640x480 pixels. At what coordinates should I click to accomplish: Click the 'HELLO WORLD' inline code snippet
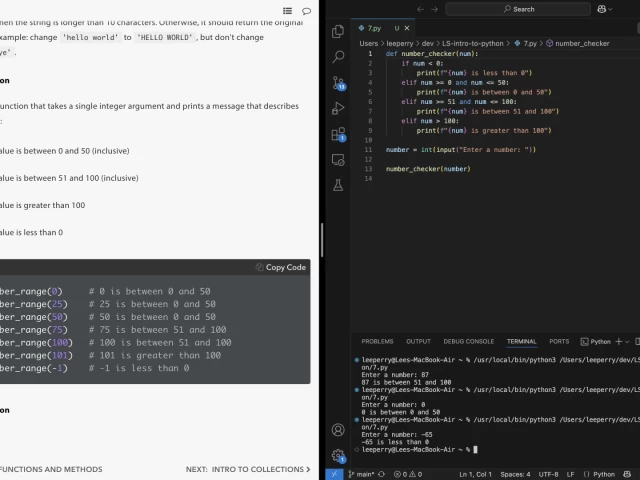(x=164, y=38)
